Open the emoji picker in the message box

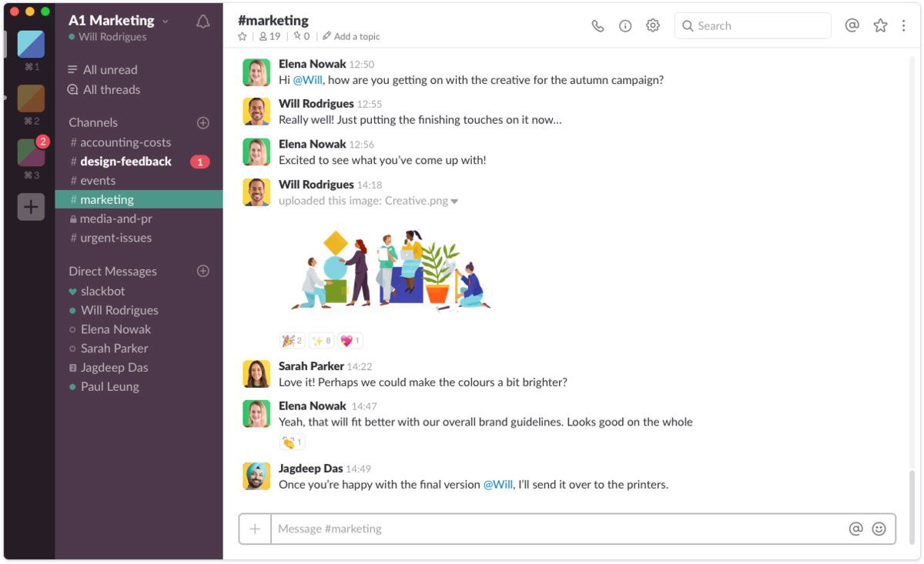(x=880, y=529)
